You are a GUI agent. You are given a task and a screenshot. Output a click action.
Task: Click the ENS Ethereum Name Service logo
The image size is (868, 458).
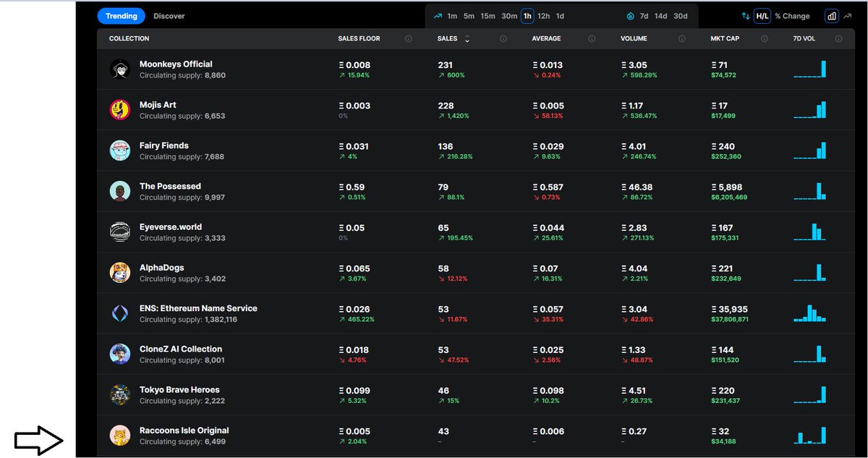point(119,313)
